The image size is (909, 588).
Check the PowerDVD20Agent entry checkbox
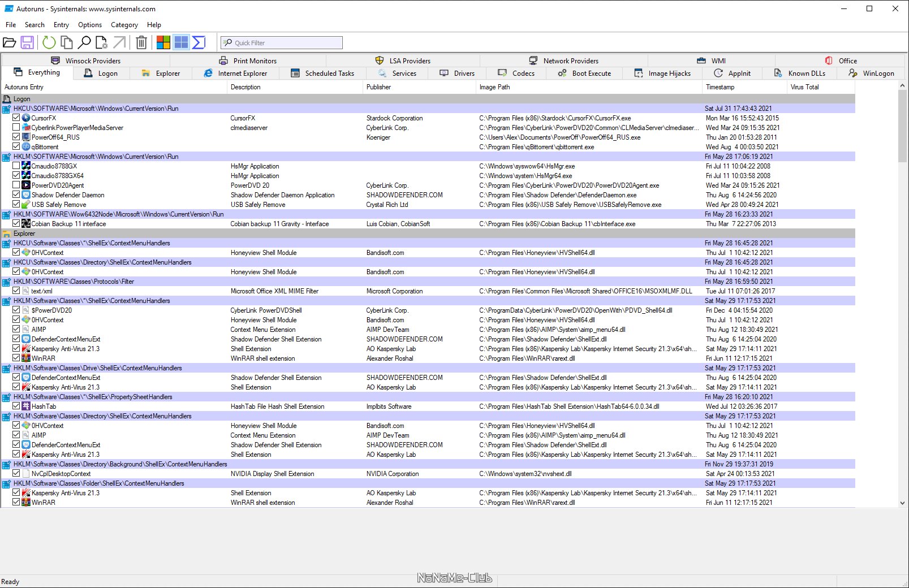pyautogui.click(x=16, y=185)
